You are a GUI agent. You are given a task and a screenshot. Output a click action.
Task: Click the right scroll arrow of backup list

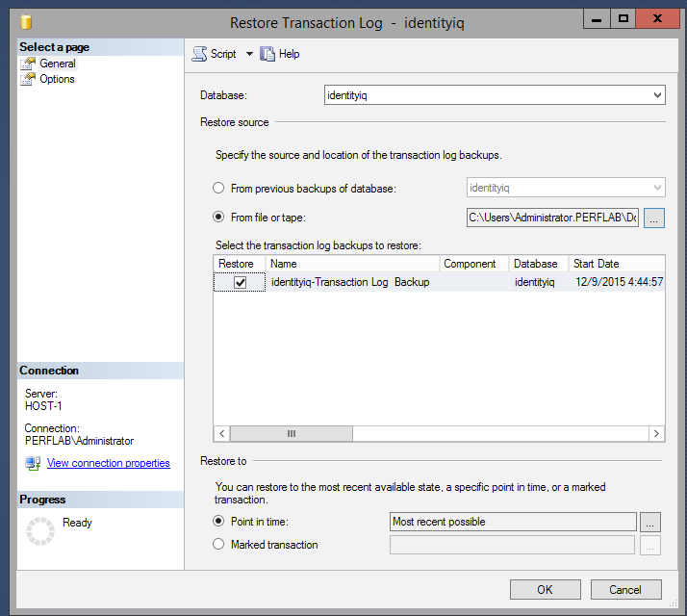point(656,434)
